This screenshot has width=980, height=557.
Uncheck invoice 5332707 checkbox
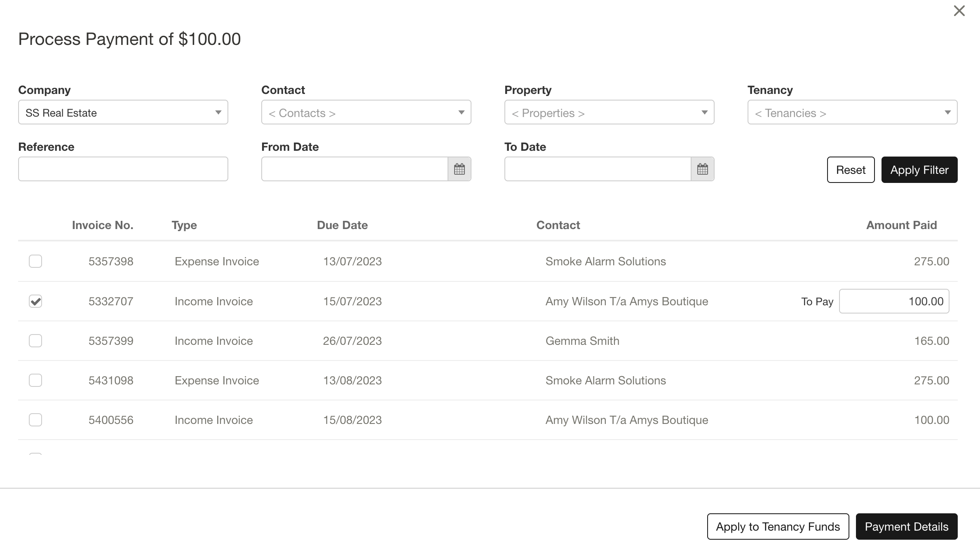(35, 301)
